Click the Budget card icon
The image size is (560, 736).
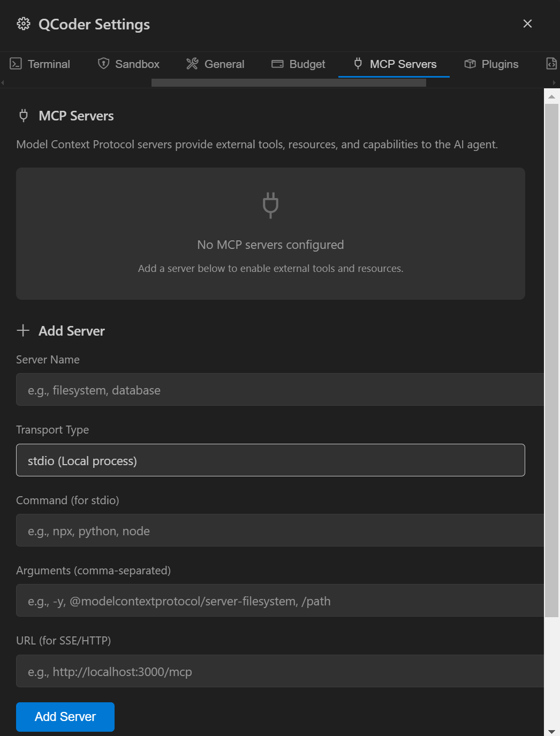pyautogui.click(x=277, y=64)
